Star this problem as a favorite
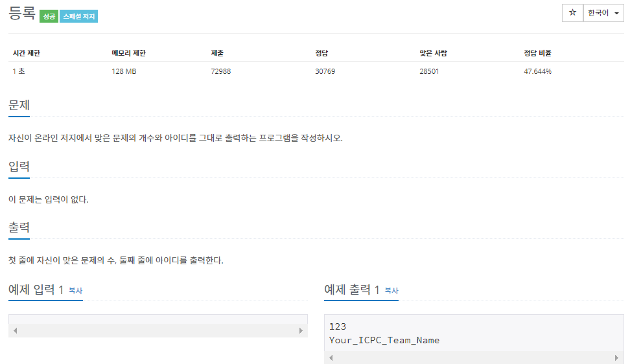This screenshot has width=630, height=364. [572, 13]
